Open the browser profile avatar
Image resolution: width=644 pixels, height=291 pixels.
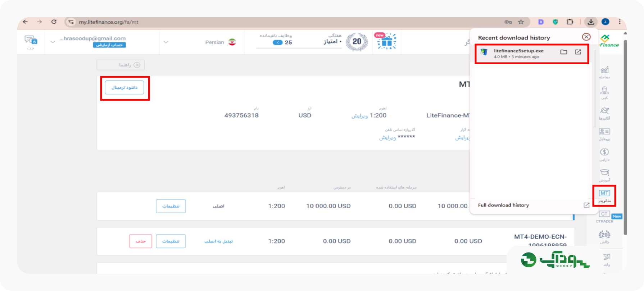606,22
